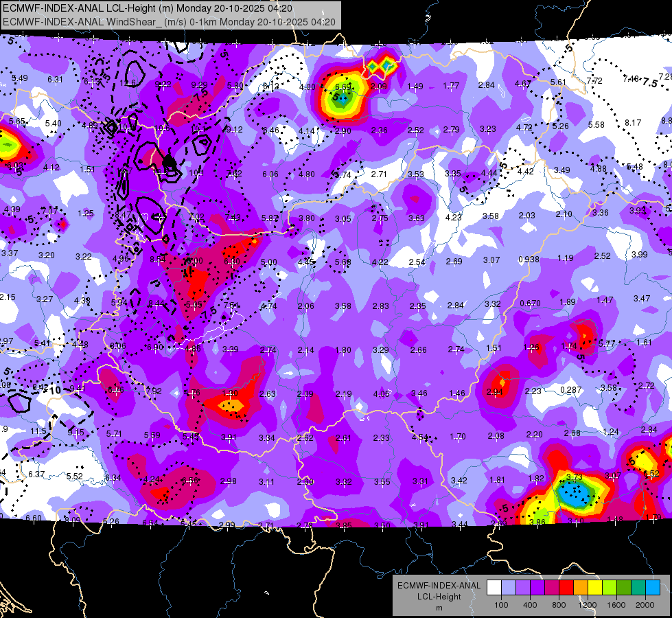Click wind shear value '6.31'
Screen dimensions: 672x618
[x=55, y=80]
